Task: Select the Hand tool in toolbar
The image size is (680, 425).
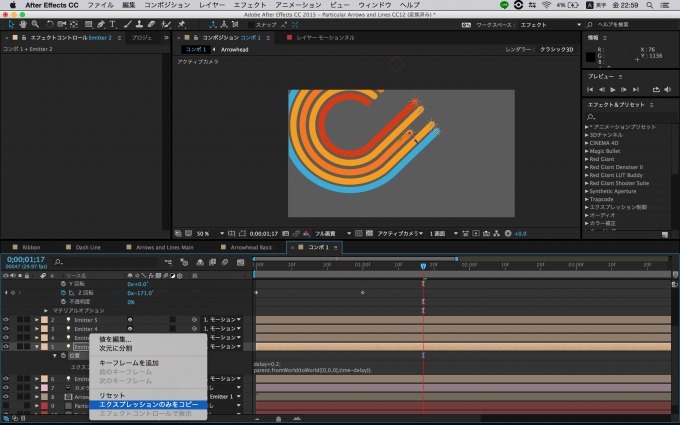Action: [21, 24]
